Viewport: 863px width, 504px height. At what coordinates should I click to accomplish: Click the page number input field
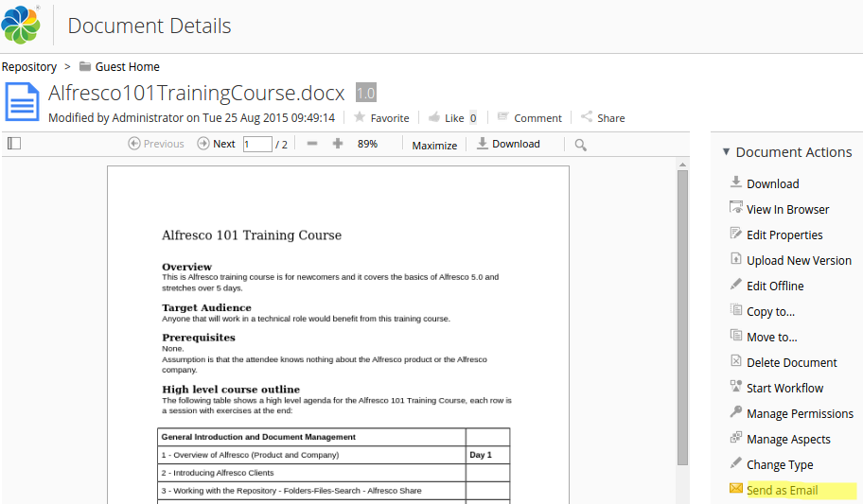click(257, 144)
